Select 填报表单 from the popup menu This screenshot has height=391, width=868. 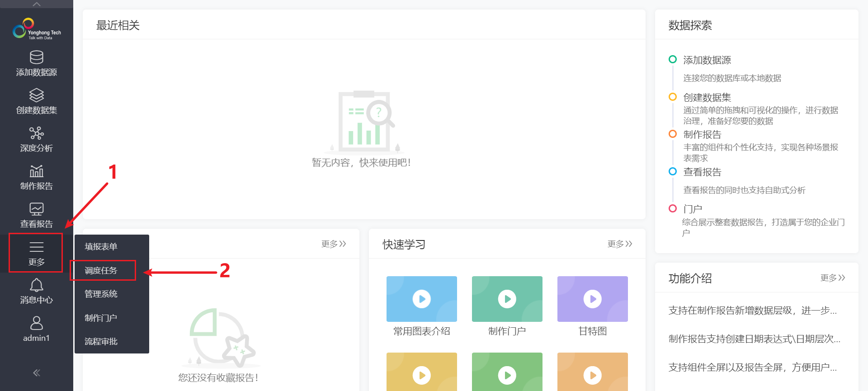click(x=101, y=246)
